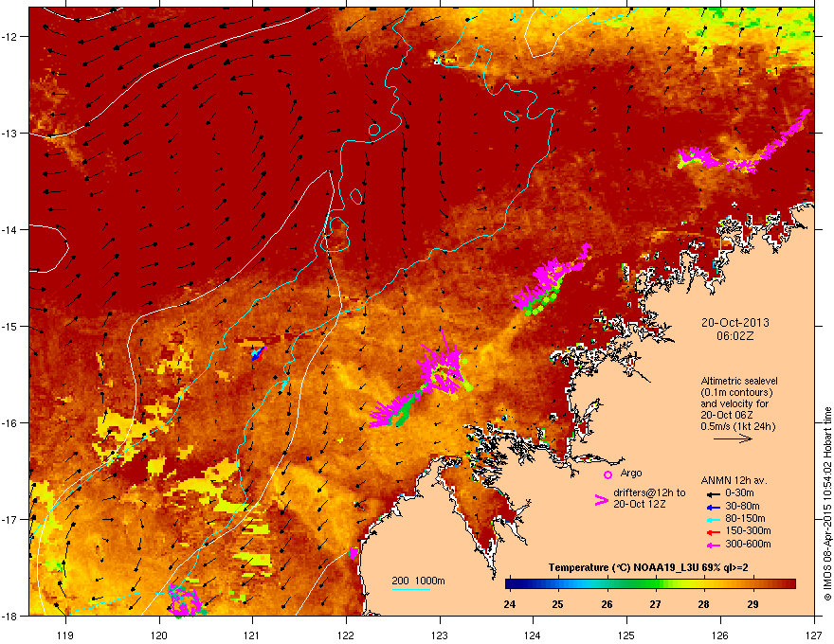Click the small magenta marker on coast near 122E
The height and width of the screenshot is (644, 834).
pyautogui.click(x=354, y=553)
